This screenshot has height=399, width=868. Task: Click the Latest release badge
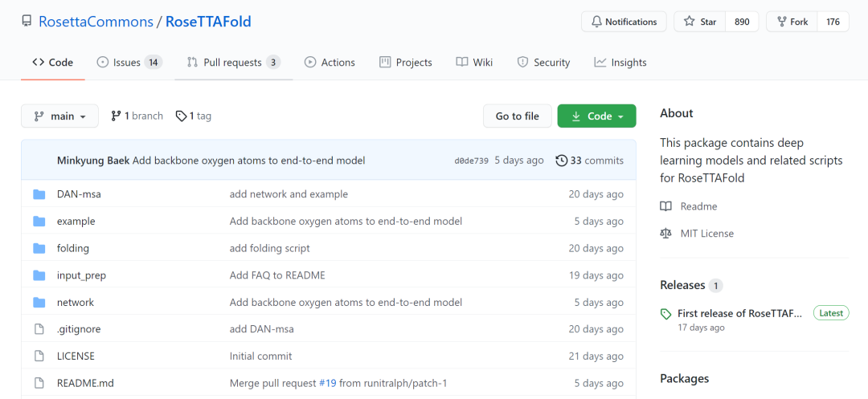point(831,313)
